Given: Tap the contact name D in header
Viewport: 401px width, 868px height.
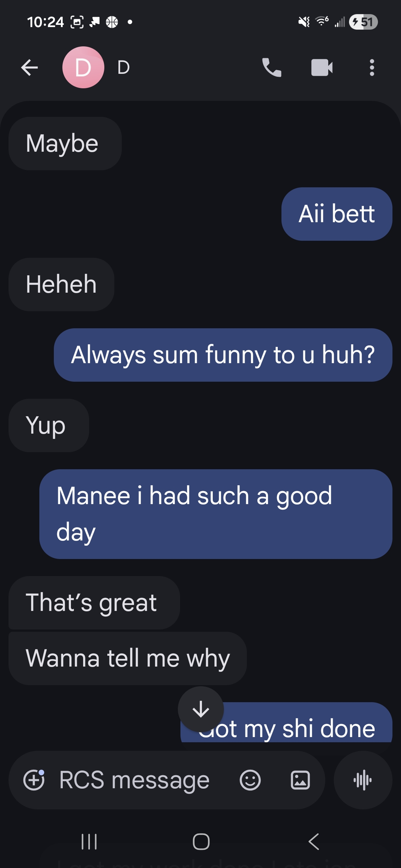Looking at the screenshot, I should [x=124, y=68].
